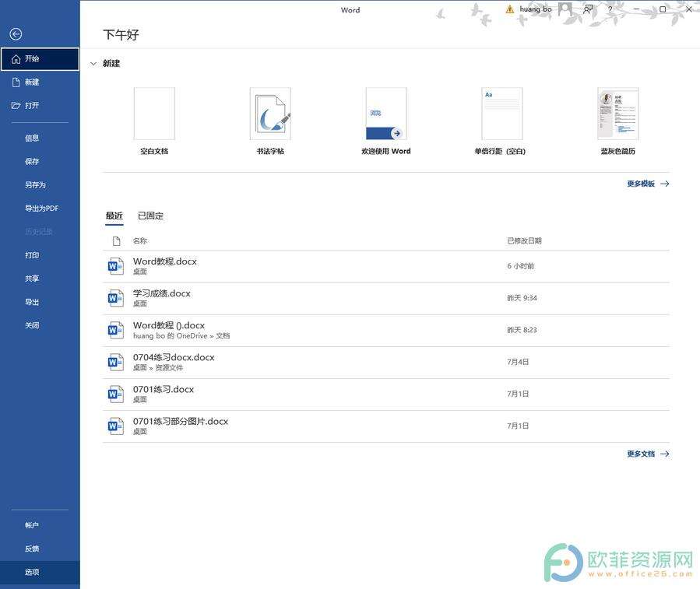Open recent file 0704练习docx.docx
700x589 pixels.
(385, 363)
